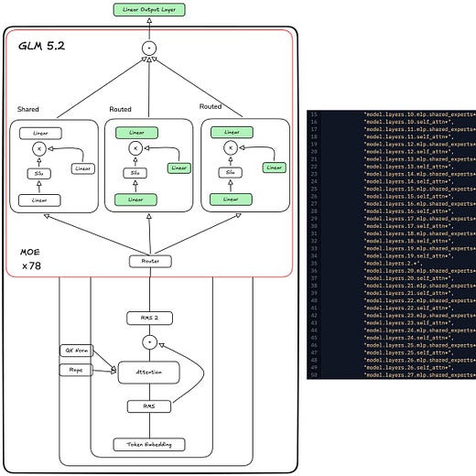This screenshot has width=476, height=476.
Task: Click the Silu box in Shared expert
Action: point(39,174)
